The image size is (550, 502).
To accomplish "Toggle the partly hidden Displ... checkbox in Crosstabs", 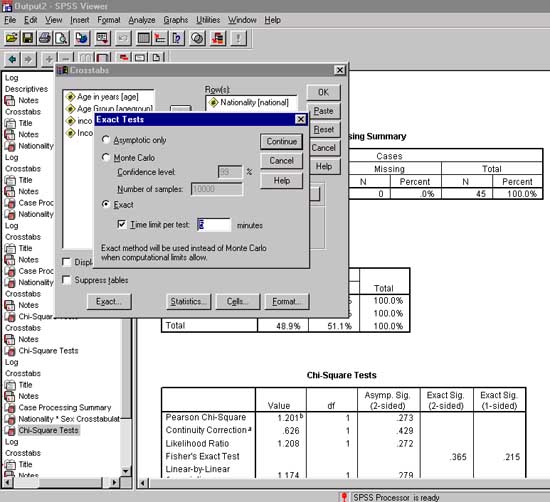I will point(66,262).
